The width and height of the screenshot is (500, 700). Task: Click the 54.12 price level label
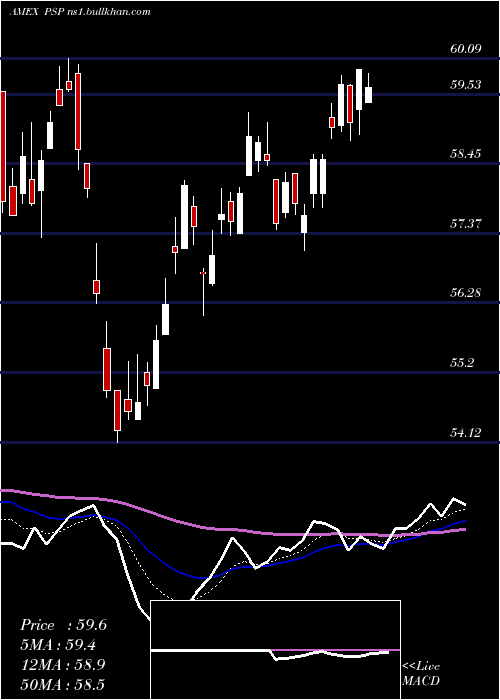[466, 433]
